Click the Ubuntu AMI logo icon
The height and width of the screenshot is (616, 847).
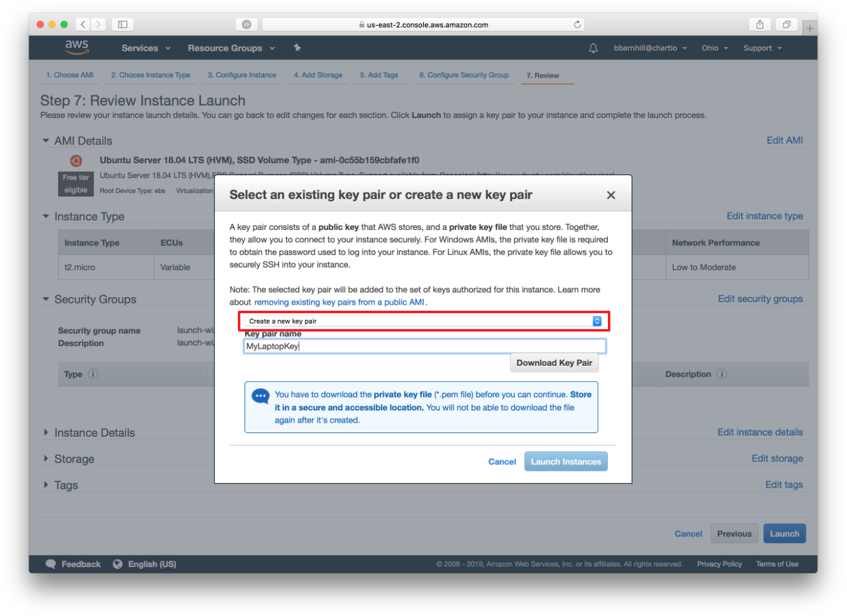click(76, 160)
